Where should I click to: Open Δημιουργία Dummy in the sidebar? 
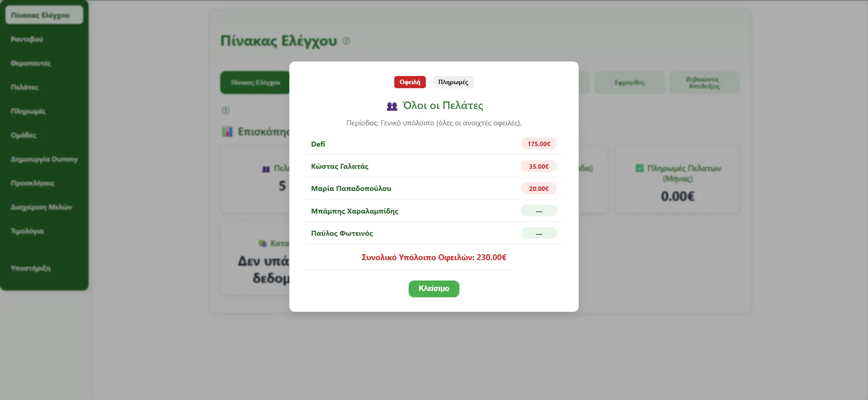[44, 159]
